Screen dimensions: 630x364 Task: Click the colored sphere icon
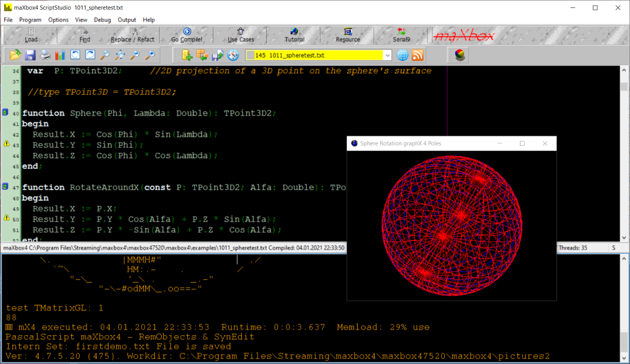[460, 55]
